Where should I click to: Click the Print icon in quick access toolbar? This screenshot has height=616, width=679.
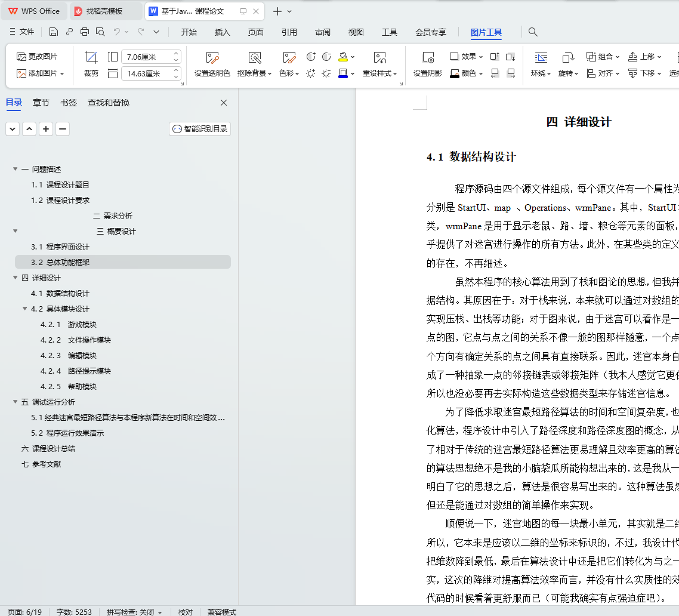[x=85, y=32]
